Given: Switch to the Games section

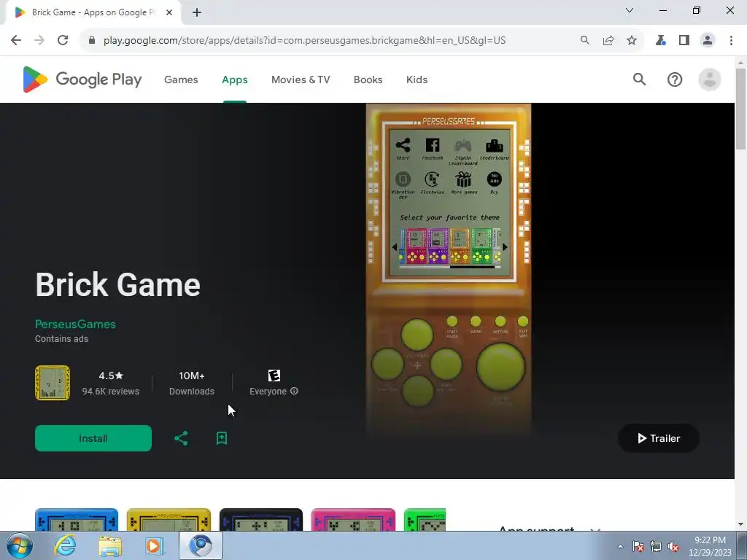Looking at the screenshot, I should [181, 79].
